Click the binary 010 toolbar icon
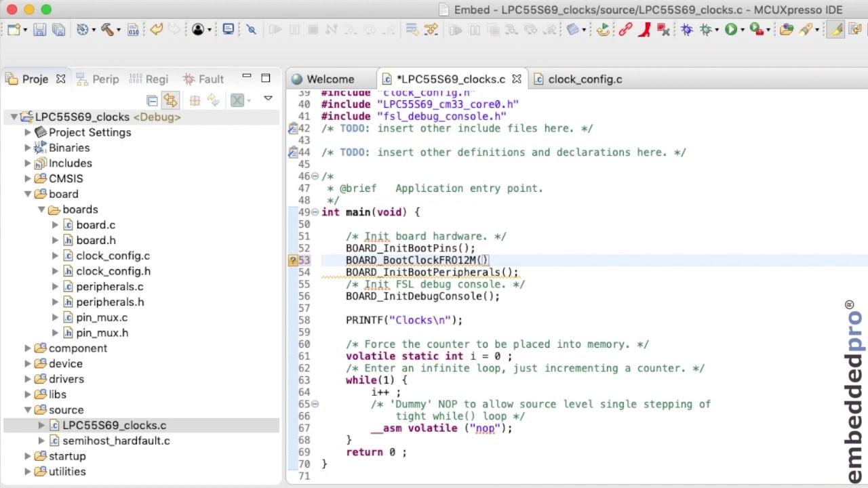This screenshot has width=868, height=488. pyautogui.click(x=133, y=29)
